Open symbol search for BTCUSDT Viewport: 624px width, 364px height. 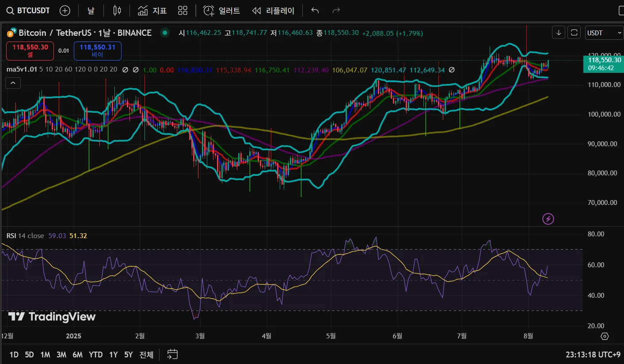click(x=29, y=11)
